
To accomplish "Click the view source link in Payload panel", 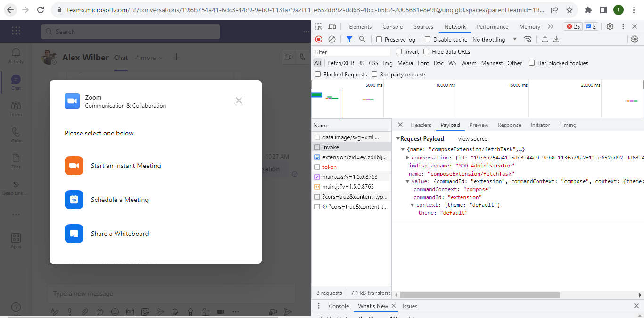I will [x=472, y=138].
